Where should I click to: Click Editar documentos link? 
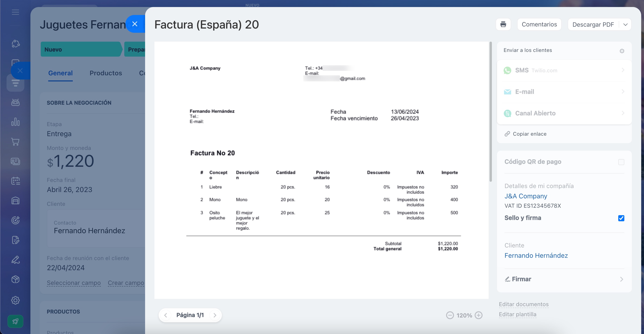(523, 304)
